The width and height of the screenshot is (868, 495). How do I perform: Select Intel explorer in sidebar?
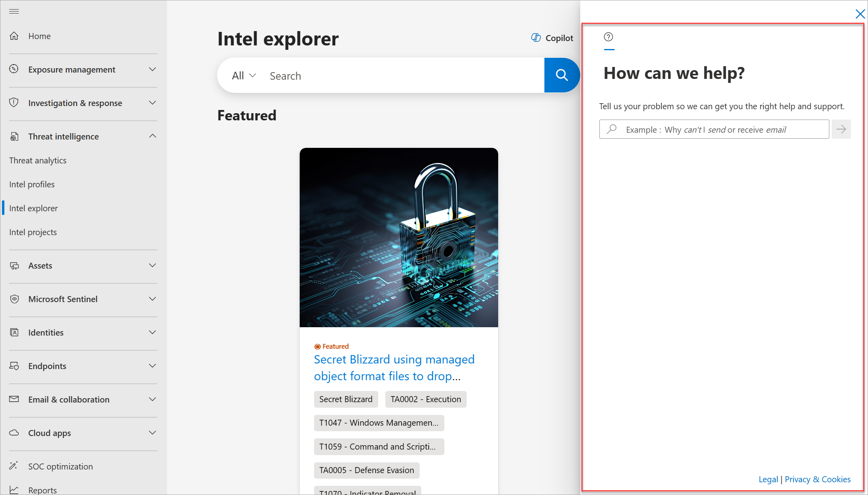click(x=33, y=208)
